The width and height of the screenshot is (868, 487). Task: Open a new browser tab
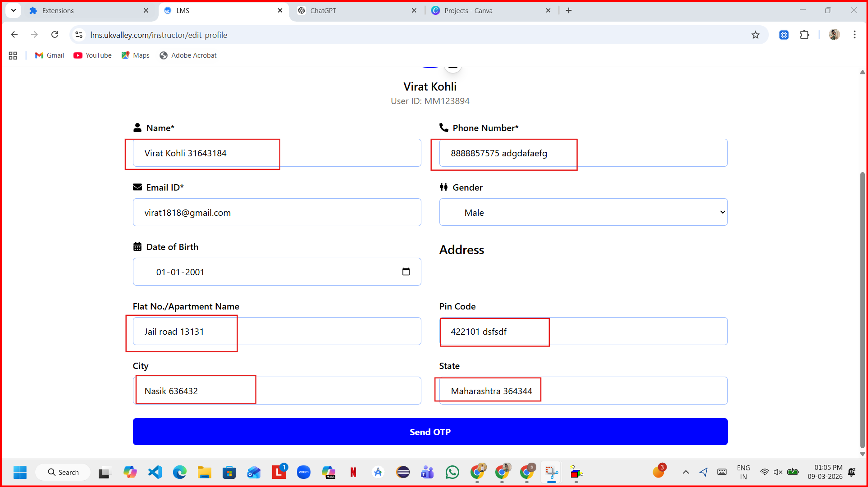pyautogui.click(x=569, y=10)
